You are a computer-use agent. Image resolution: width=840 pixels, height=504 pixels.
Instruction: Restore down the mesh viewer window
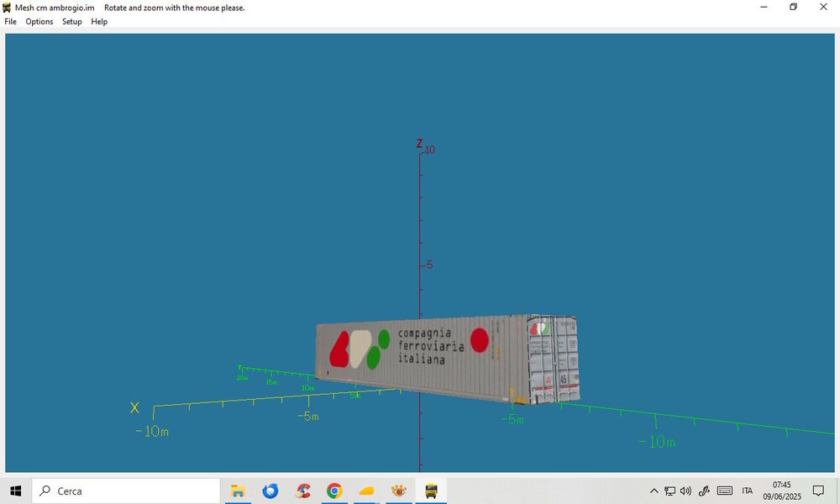pyautogui.click(x=794, y=8)
